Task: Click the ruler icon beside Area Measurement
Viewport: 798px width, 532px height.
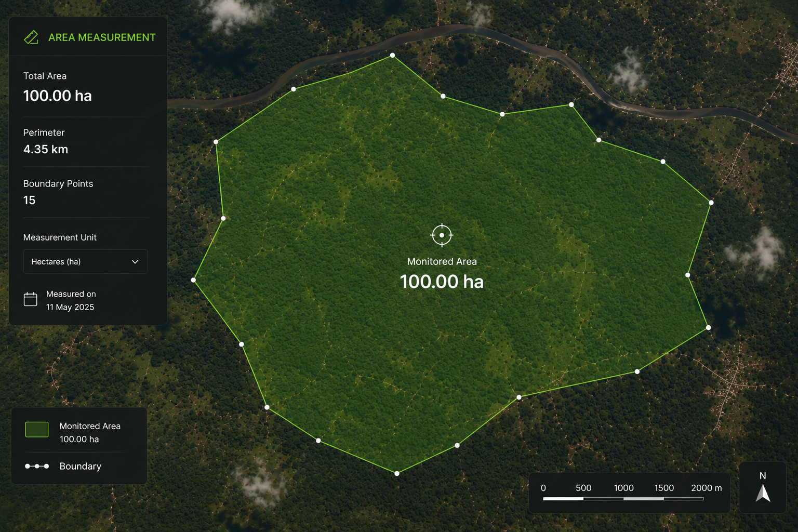Action: 31,37
